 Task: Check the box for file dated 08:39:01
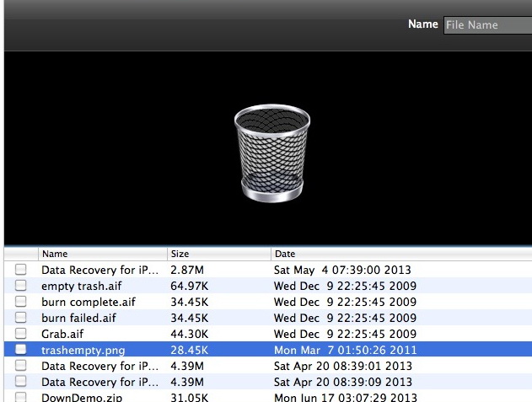coord(21,365)
